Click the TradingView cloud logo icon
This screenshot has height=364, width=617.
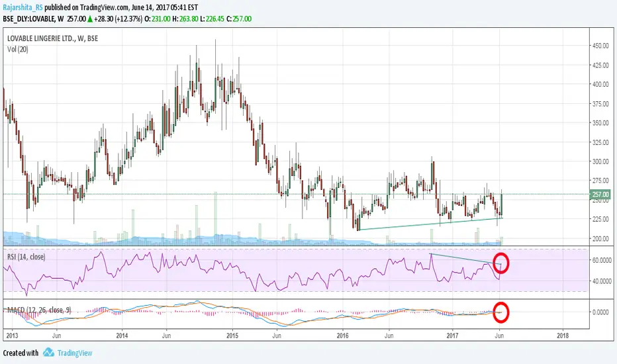pyautogui.click(x=48, y=353)
